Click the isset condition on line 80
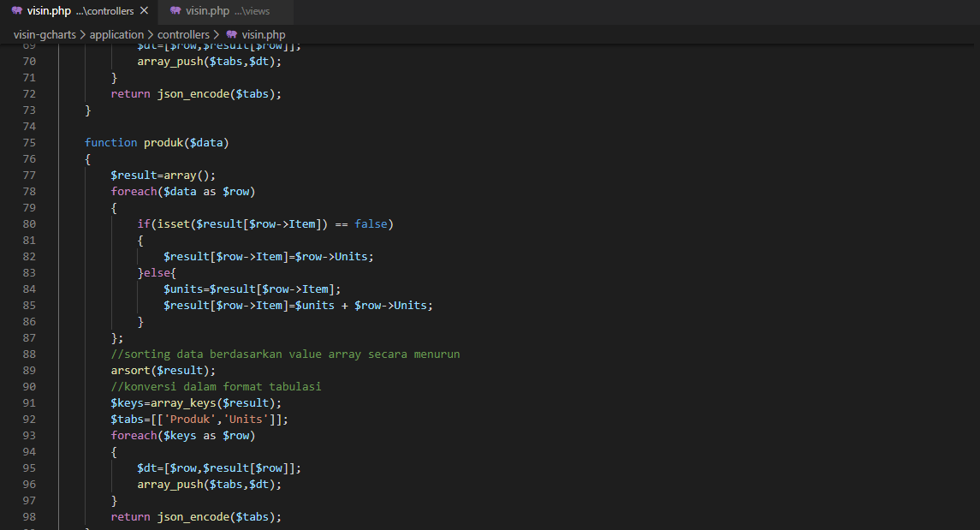Screen dimensions: 980x530 pyautogui.click(x=265, y=223)
